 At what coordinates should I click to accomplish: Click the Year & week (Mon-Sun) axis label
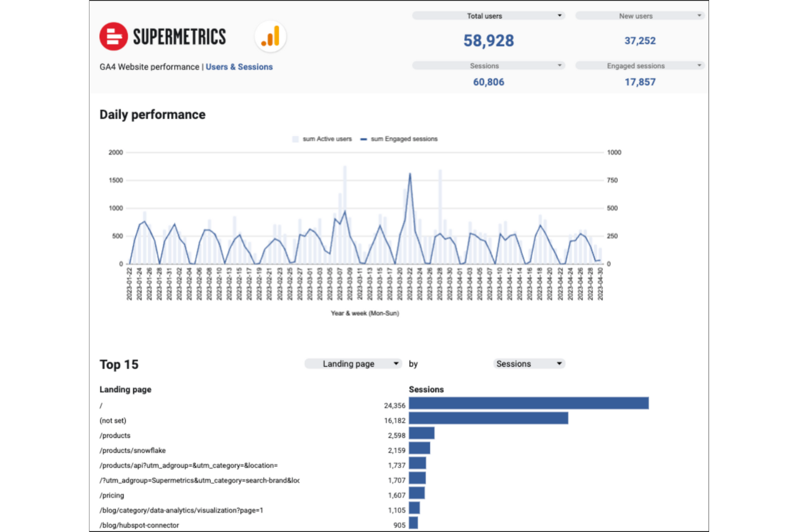[364, 313]
